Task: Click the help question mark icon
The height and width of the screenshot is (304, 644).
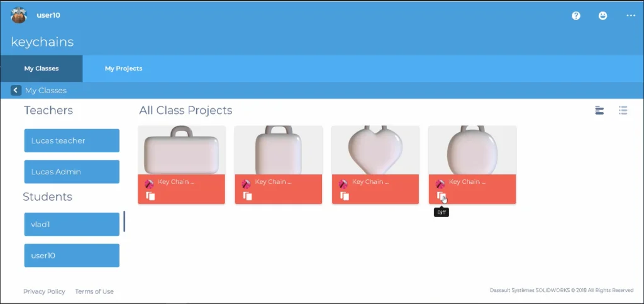Action: [x=576, y=16]
